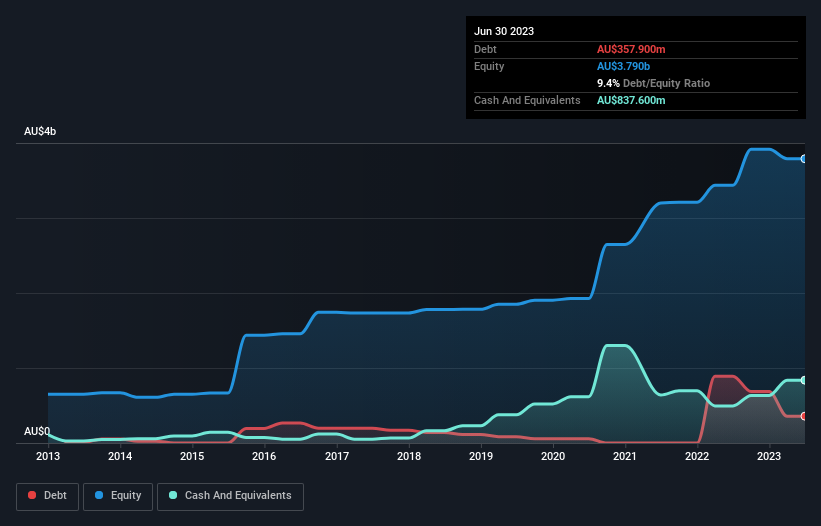Click the red Debt endpoint marker
The width and height of the screenshot is (821, 526).
coord(804,416)
